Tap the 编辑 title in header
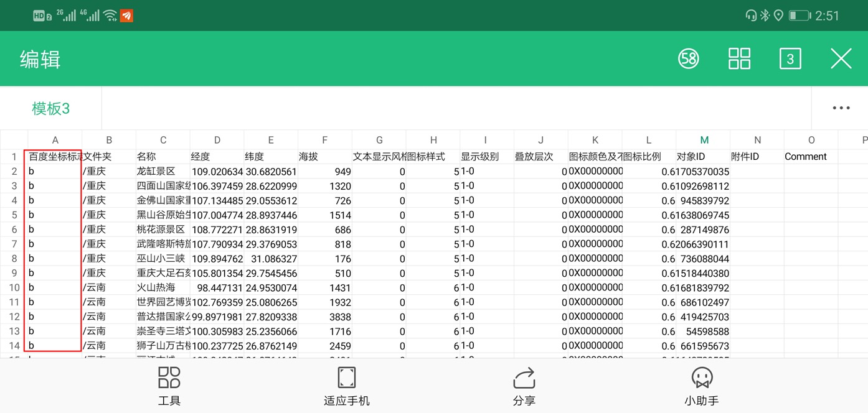 pyautogui.click(x=40, y=60)
